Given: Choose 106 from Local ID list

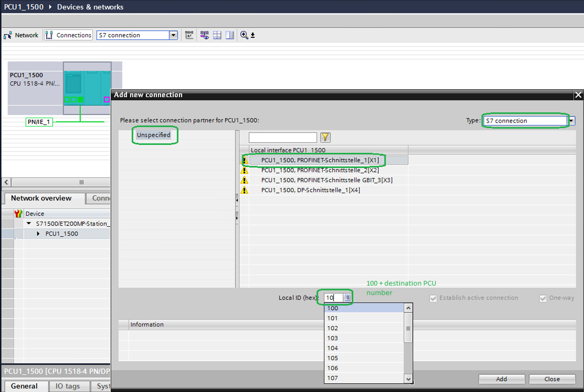Looking at the screenshot, I should (364, 368).
